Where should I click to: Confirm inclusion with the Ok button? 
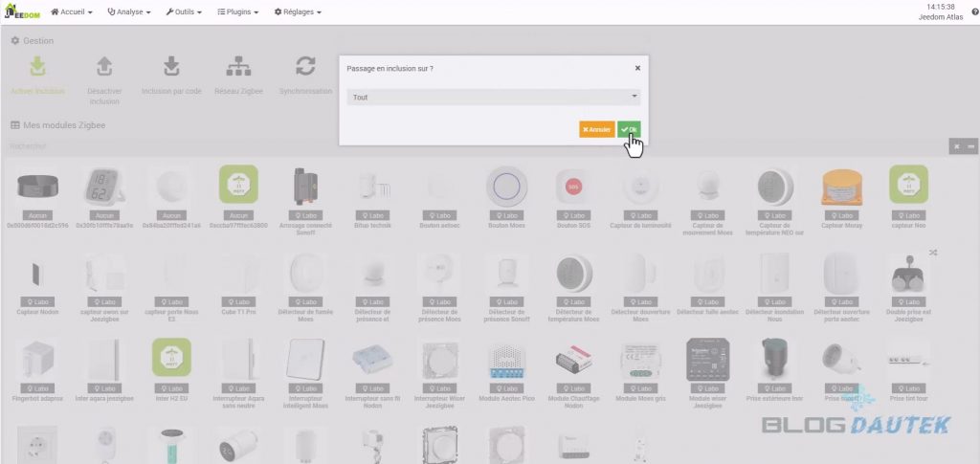pyautogui.click(x=629, y=129)
